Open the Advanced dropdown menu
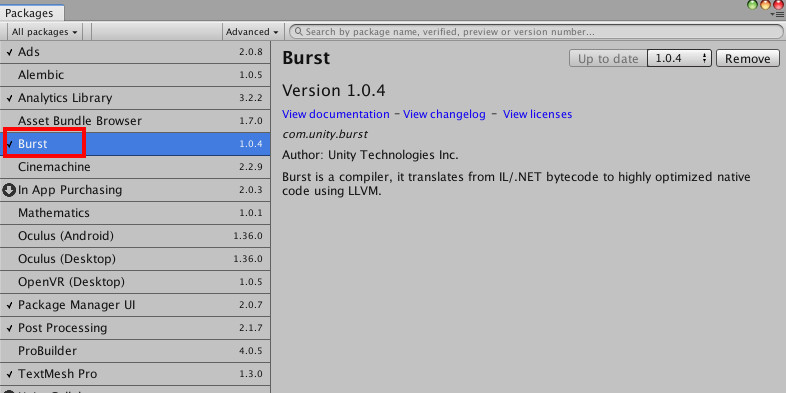 click(252, 32)
